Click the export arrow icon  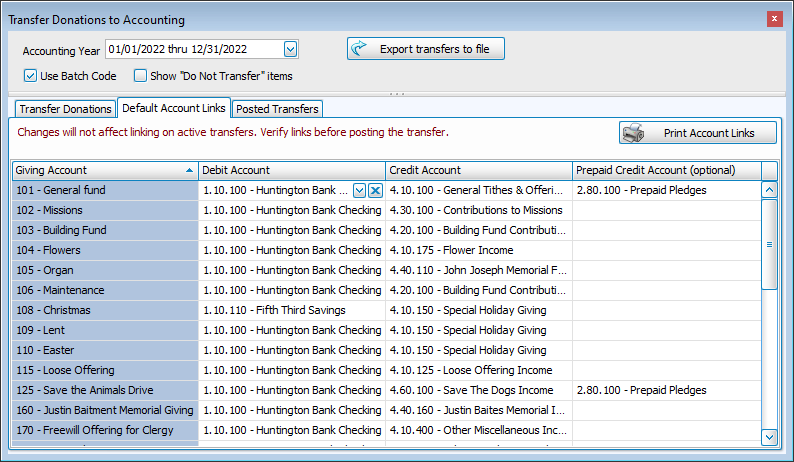pos(360,49)
